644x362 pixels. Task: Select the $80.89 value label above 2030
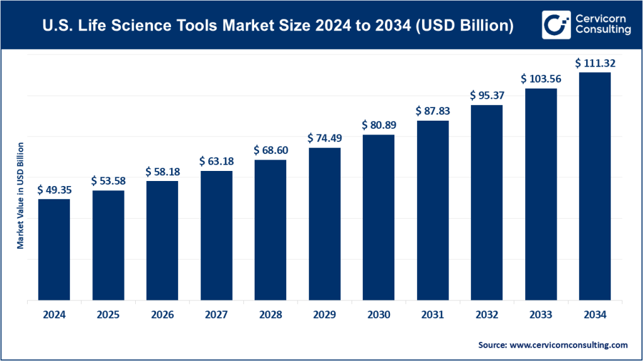[378, 124]
